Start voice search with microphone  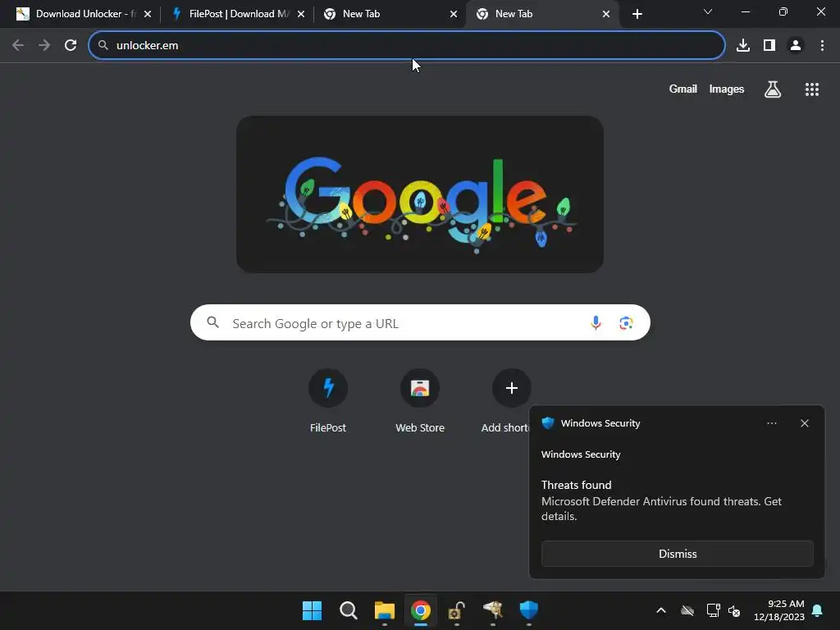pyautogui.click(x=596, y=323)
